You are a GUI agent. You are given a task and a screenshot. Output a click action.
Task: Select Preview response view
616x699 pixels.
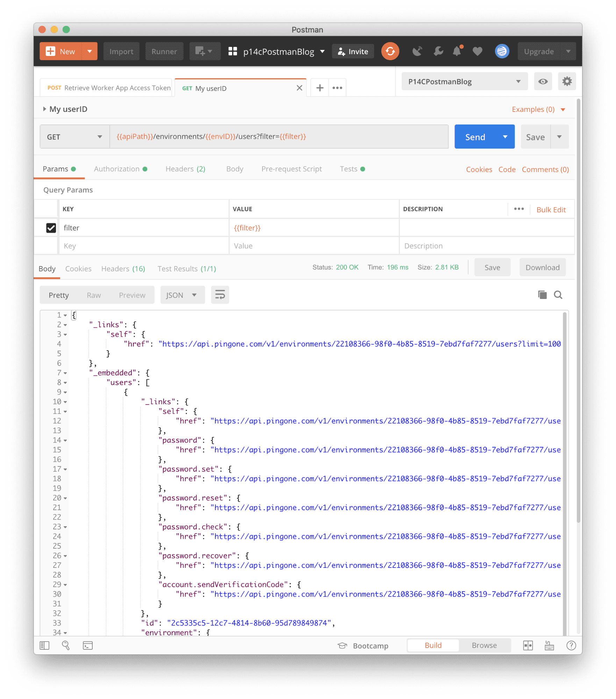(132, 295)
